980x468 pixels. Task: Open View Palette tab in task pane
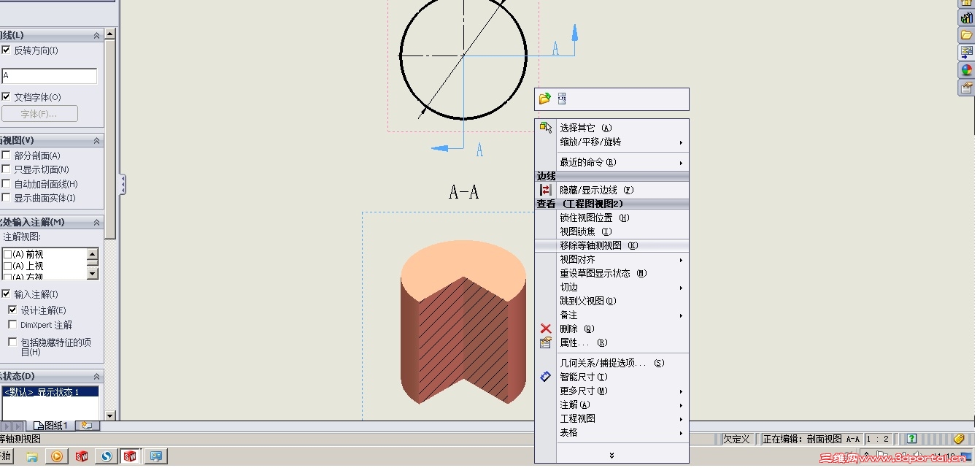[966, 53]
